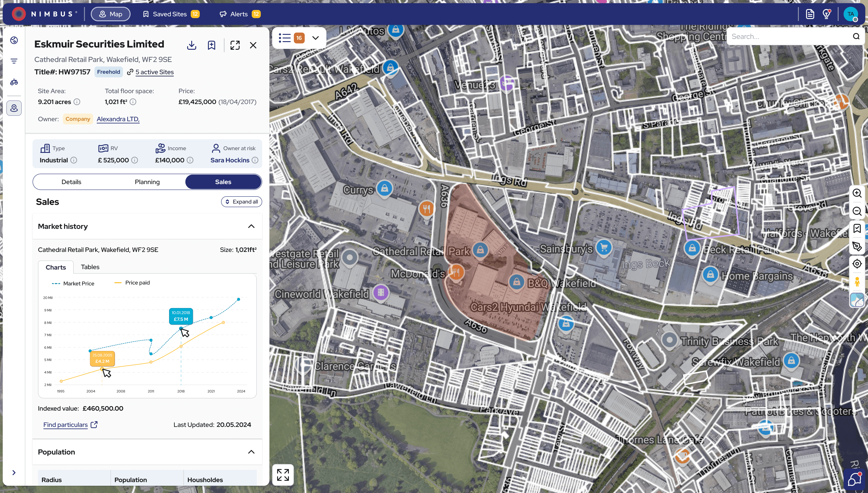Collapse the Population section
868x493 pixels.
click(x=251, y=452)
